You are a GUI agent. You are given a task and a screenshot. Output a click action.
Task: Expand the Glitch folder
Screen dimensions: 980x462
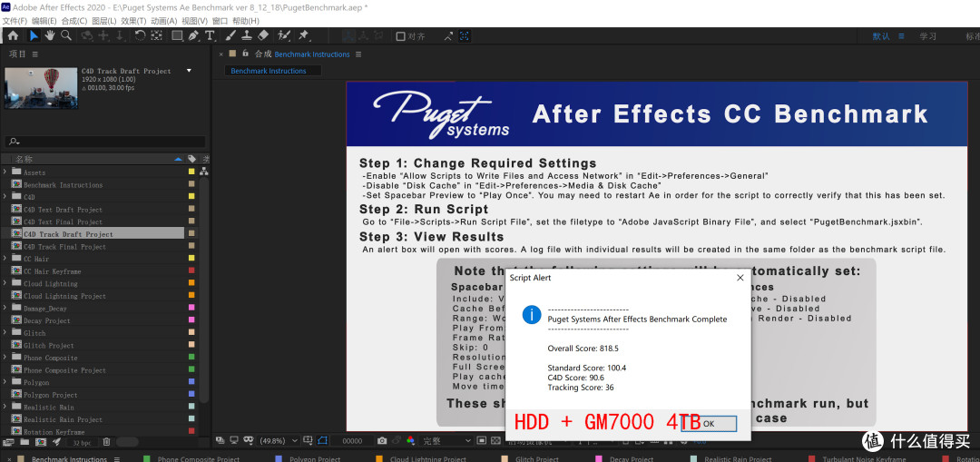tap(5, 332)
